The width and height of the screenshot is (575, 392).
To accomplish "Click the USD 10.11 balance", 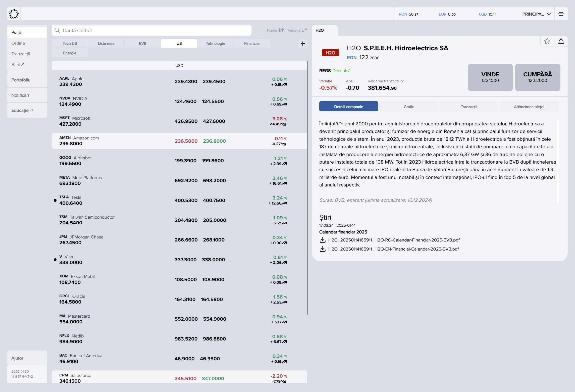I will 487,14.
